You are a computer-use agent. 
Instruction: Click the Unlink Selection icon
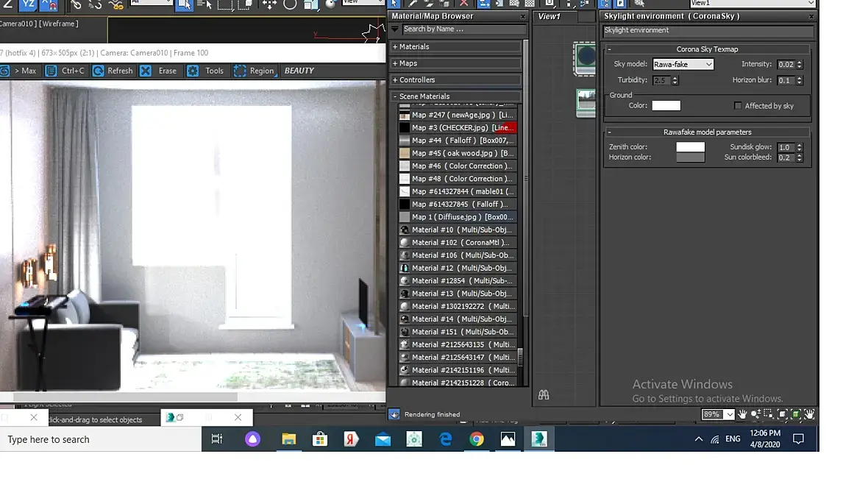tap(95, 5)
